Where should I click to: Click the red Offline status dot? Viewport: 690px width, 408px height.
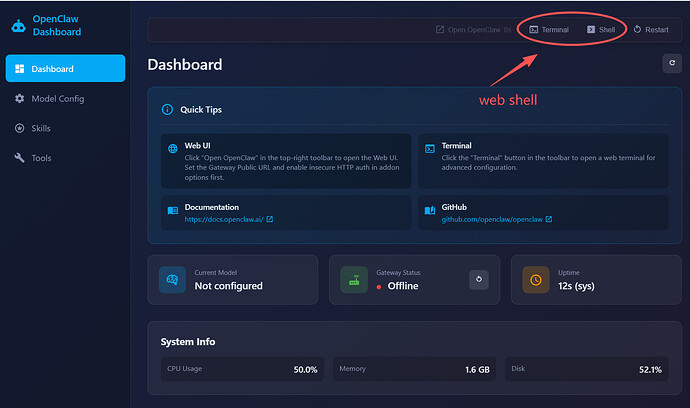[379, 287]
